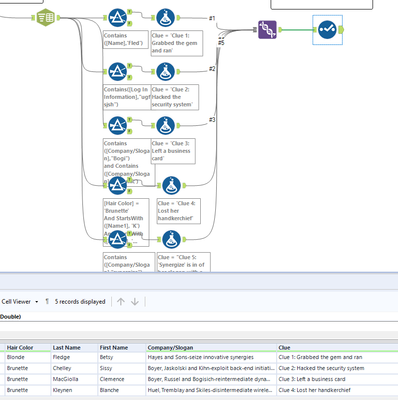Image resolution: width=398 pixels, height=400 pixels.
Task: Select the Formula tool for Clue 1
Action: pyautogui.click(x=166, y=18)
